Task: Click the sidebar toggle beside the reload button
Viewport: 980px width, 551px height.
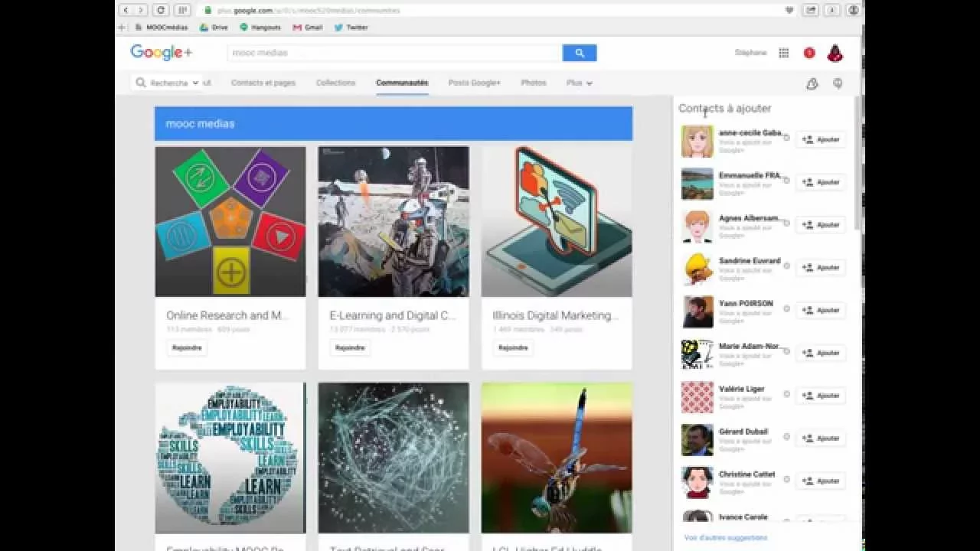Action: tap(182, 10)
